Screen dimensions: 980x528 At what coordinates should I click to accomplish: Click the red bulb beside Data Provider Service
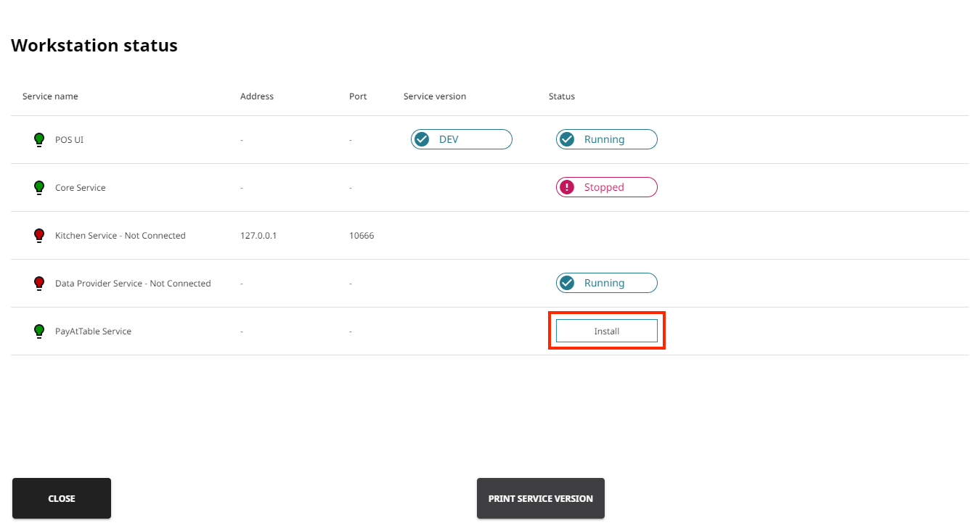tap(39, 283)
